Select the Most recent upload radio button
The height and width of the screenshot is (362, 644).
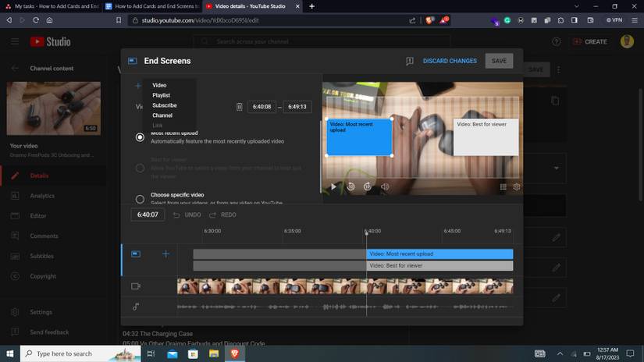[x=140, y=137]
